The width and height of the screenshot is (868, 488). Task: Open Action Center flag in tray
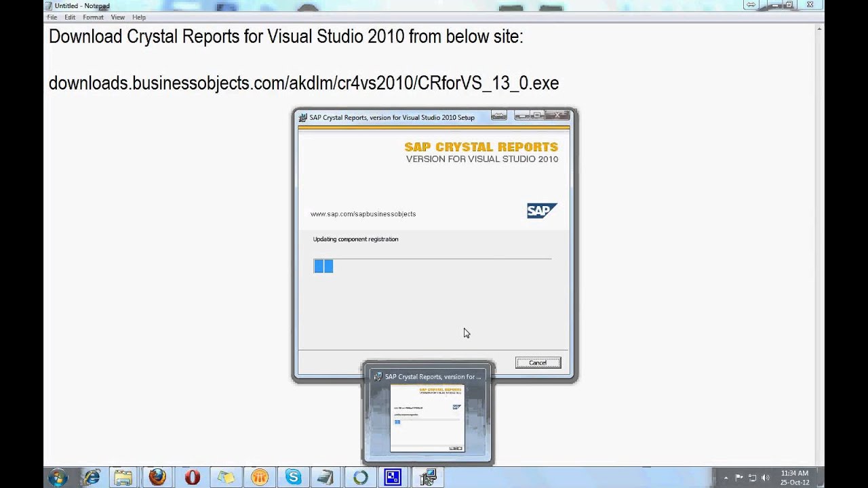coord(739,477)
